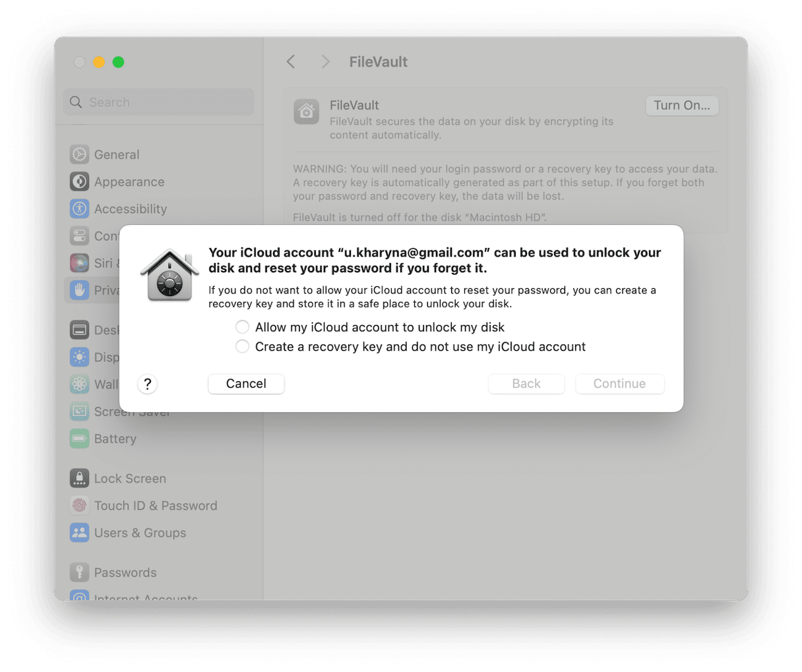Click the Back button in the dialog

[526, 384]
